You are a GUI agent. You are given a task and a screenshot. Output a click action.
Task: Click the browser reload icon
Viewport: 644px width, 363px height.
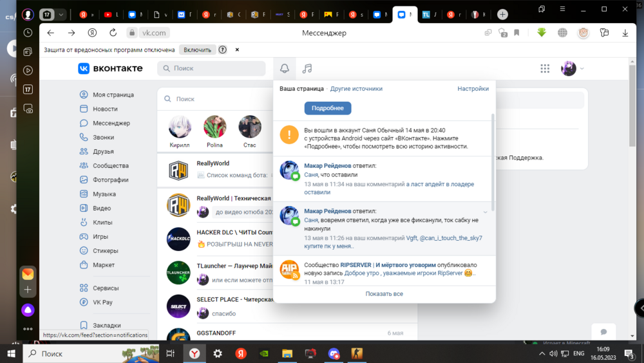pyautogui.click(x=113, y=33)
